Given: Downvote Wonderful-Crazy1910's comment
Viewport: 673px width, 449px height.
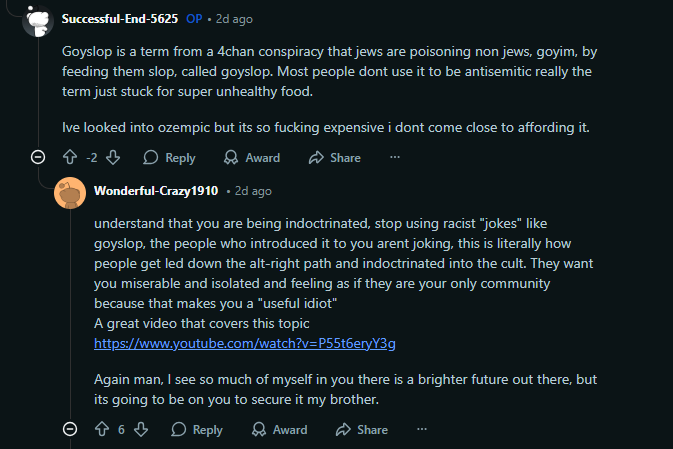Looking at the screenshot, I should pos(141,430).
